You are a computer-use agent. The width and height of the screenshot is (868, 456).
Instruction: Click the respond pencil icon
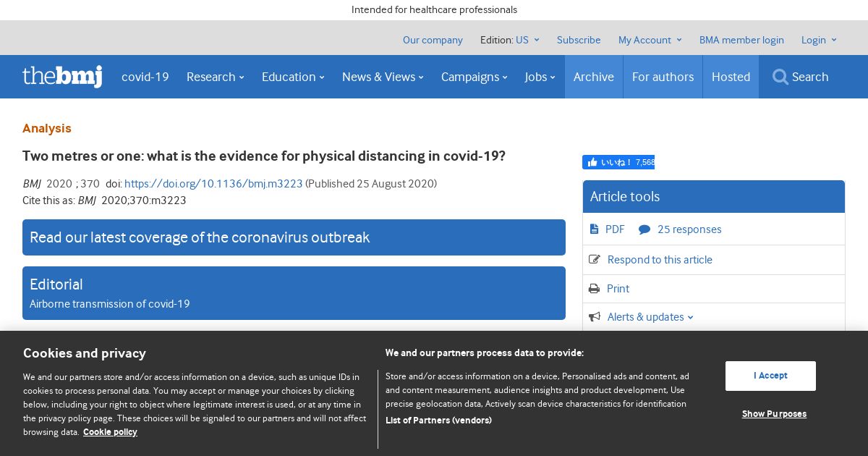pyautogui.click(x=595, y=260)
